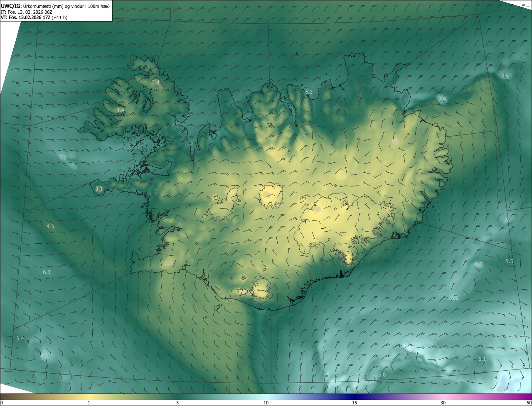The image size is (532, 406).
Task: Click the color scale label 0
Action: click(2, 403)
